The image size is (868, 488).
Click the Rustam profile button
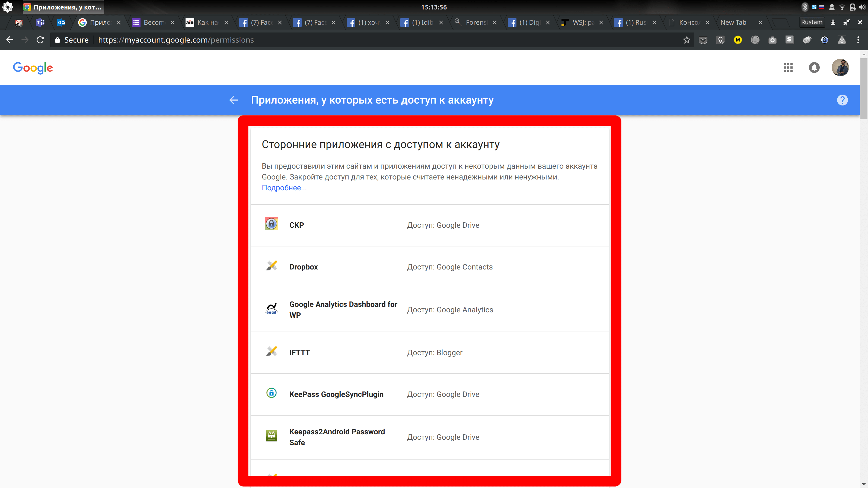pyautogui.click(x=811, y=22)
